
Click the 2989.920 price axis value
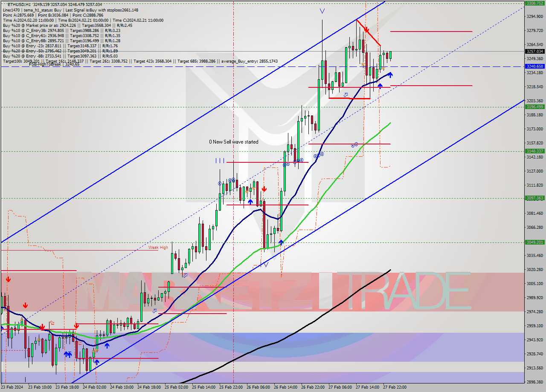pos(535,297)
